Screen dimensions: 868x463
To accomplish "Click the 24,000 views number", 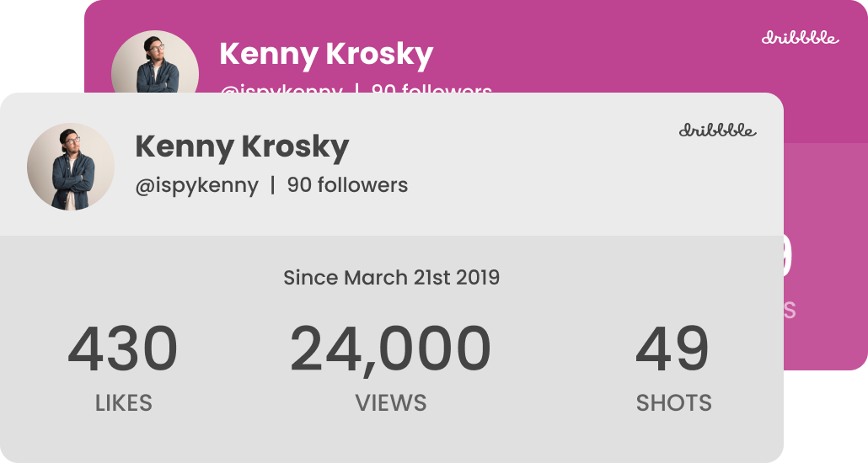I will [390, 350].
